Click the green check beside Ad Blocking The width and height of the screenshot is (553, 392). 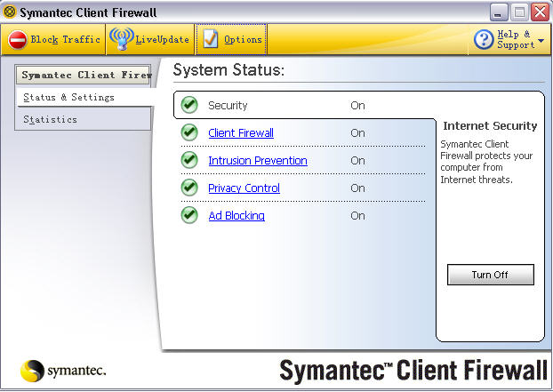(189, 215)
